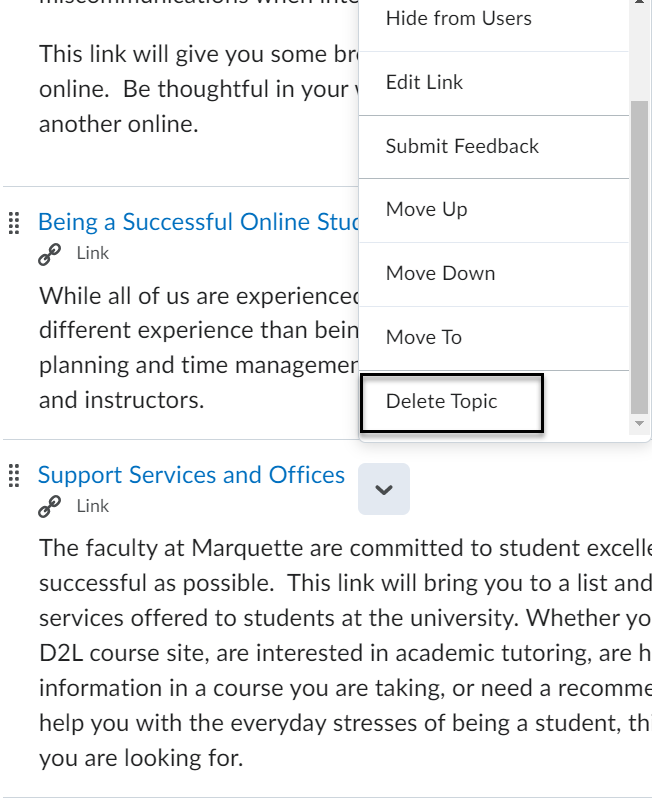Select Move Up in the dropdown menu

coord(426,209)
